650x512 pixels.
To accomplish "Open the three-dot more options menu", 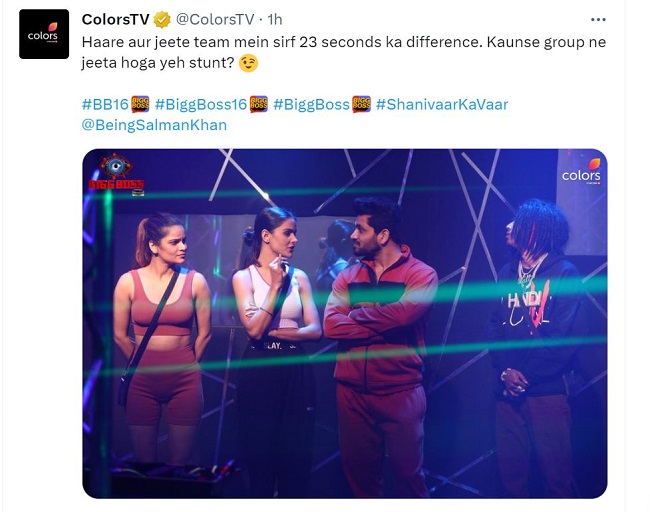I will pyautogui.click(x=598, y=19).
